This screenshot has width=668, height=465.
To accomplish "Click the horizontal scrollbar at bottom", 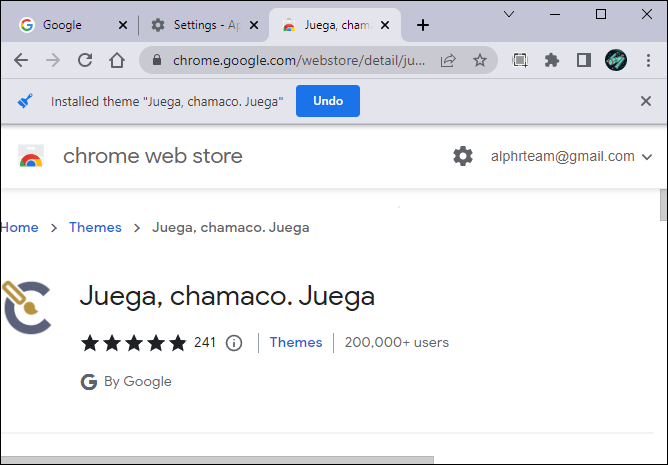I will click(217, 460).
